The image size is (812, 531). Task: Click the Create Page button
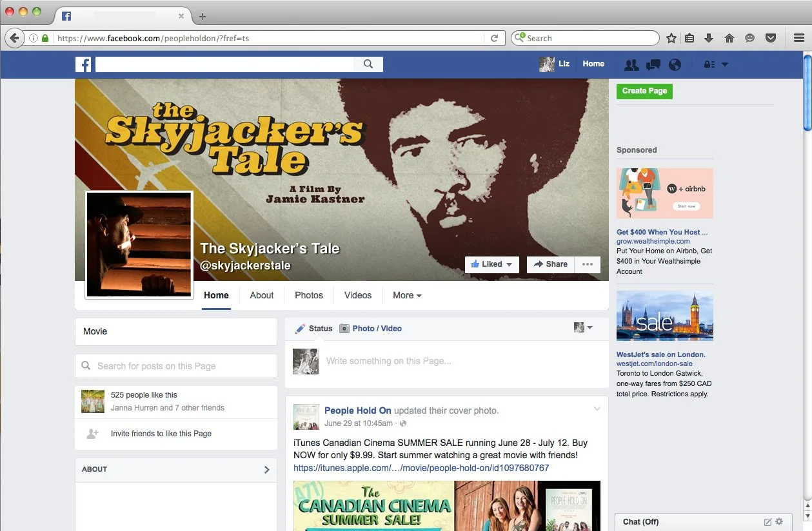tap(644, 91)
